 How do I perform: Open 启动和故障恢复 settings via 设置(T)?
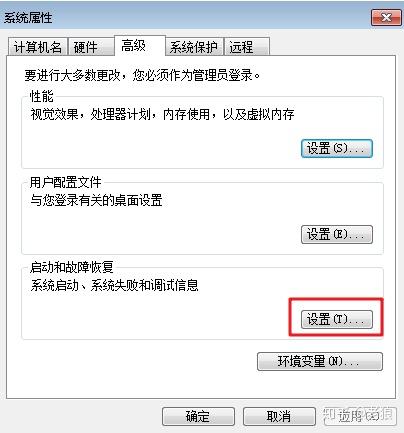[x=337, y=319]
